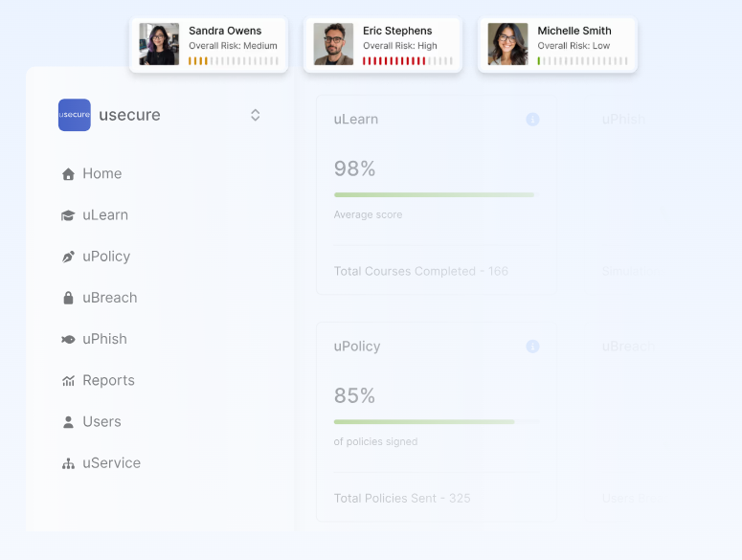The image size is (742, 560).
Task: Click the uLearn graduation cap icon
Action: (68, 215)
